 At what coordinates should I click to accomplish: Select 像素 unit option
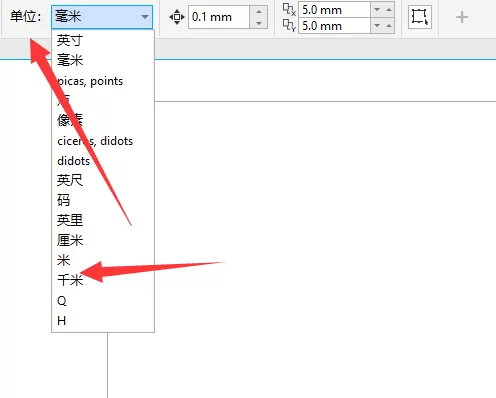click(103, 120)
